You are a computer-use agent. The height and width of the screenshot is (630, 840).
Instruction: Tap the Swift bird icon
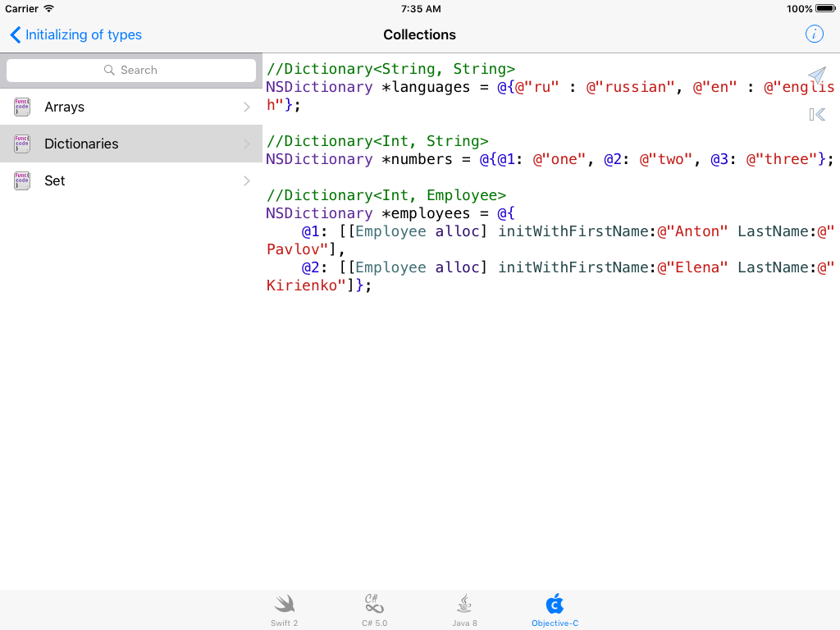coord(285,605)
